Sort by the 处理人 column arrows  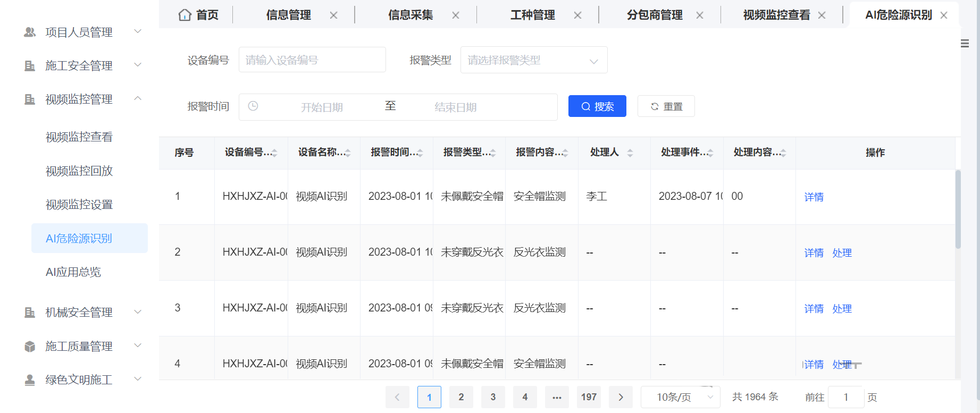(630, 153)
